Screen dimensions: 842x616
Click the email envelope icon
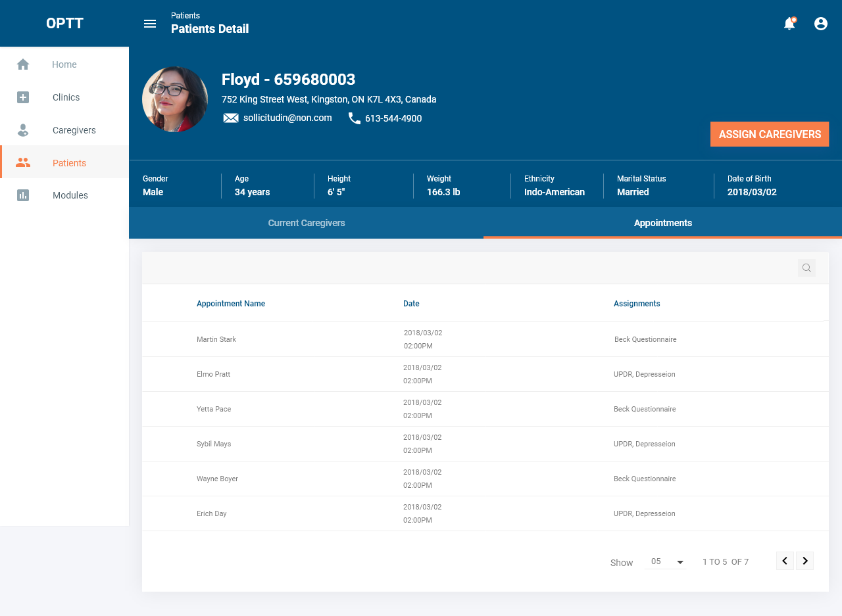coord(230,118)
